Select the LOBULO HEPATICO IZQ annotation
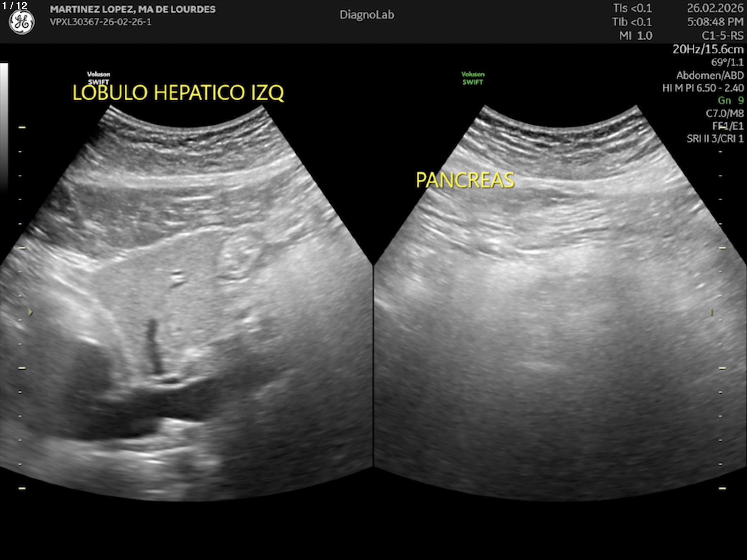The image size is (747, 560). (178, 92)
